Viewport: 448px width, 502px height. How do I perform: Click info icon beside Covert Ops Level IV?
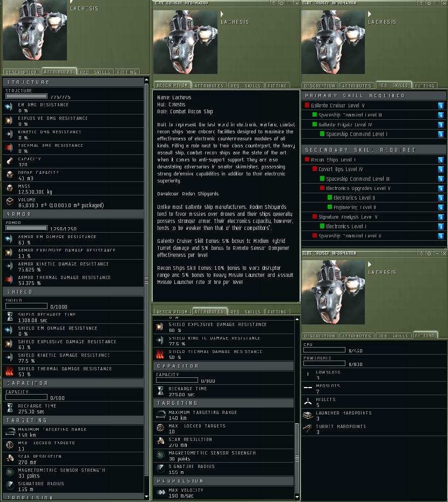[441, 169]
